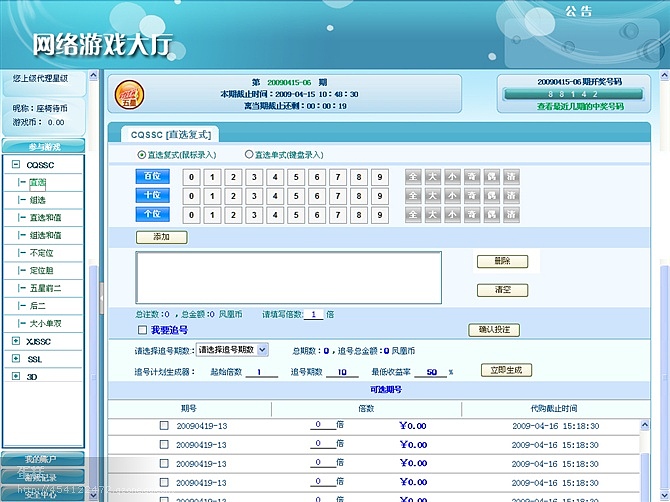Switch to the CQSSC [直选复式] tab
Screen dimensions: 670x502
pyautogui.click(x=170, y=134)
